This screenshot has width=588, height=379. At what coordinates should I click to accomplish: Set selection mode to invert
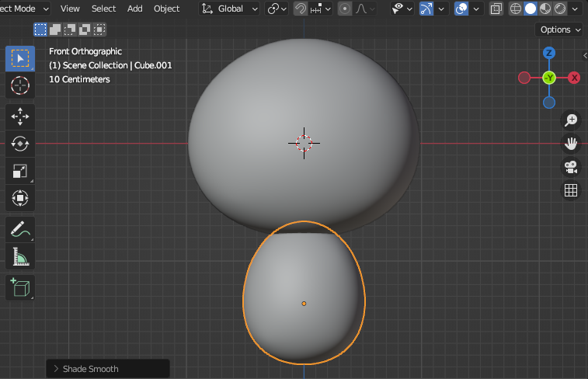85,30
